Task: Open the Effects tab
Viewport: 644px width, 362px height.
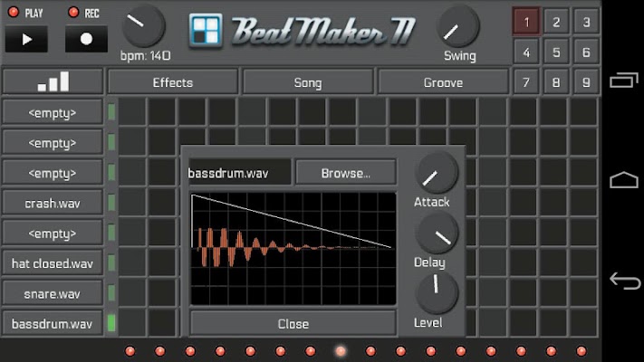Action: point(172,82)
